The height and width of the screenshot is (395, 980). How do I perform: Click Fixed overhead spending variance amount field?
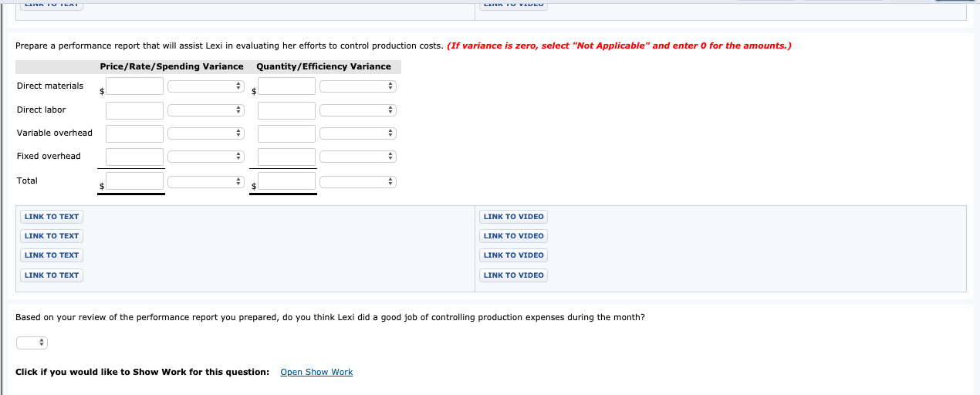135,157
